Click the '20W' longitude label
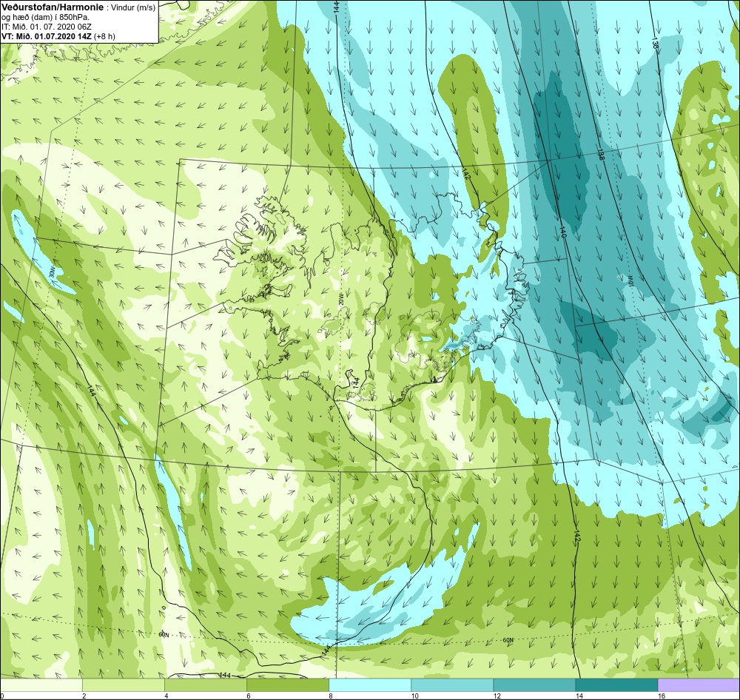 pyautogui.click(x=340, y=299)
